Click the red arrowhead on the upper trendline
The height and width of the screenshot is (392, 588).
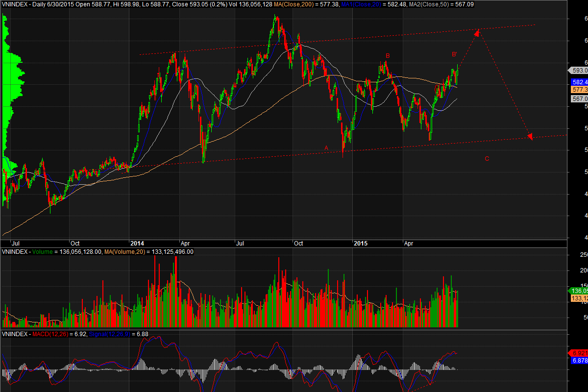point(476,31)
